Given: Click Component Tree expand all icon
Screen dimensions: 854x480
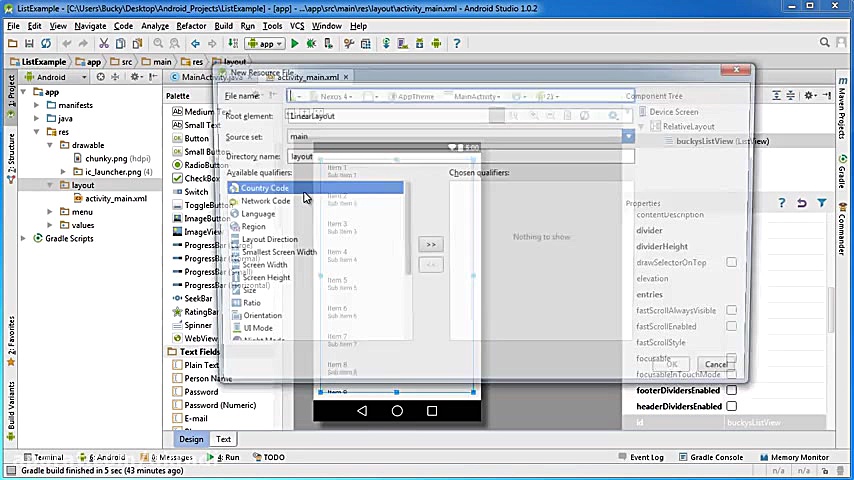Looking at the screenshot, I should click(x=776, y=95).
